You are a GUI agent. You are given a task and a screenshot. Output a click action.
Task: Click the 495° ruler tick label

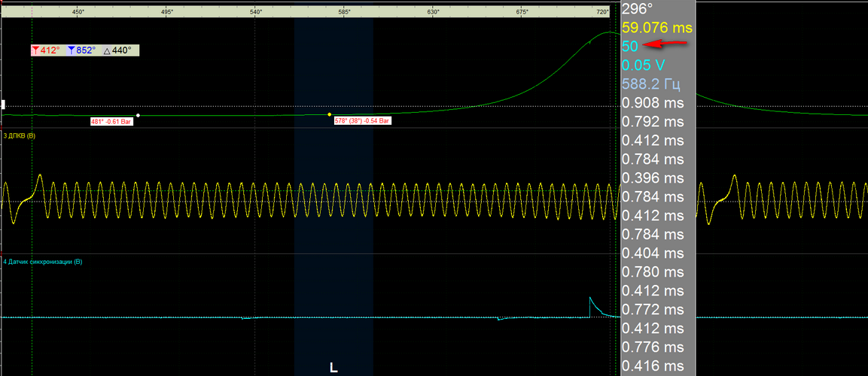click(x=166, y=11)
